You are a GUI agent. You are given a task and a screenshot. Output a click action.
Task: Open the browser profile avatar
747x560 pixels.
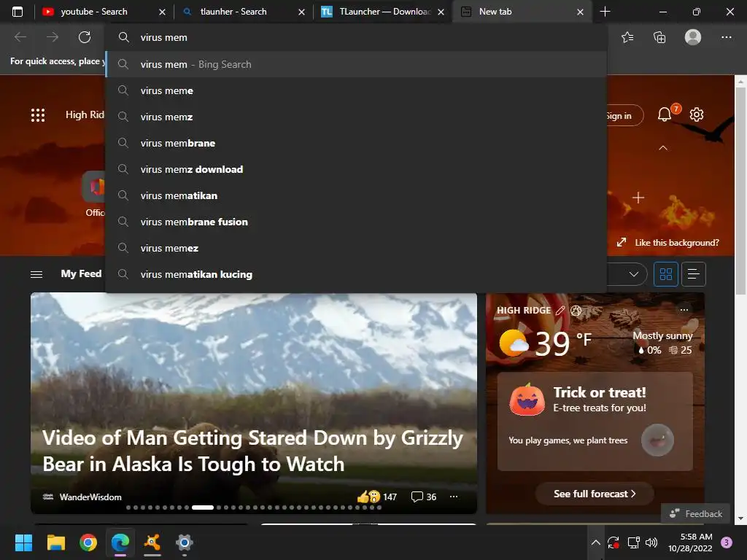693,37
